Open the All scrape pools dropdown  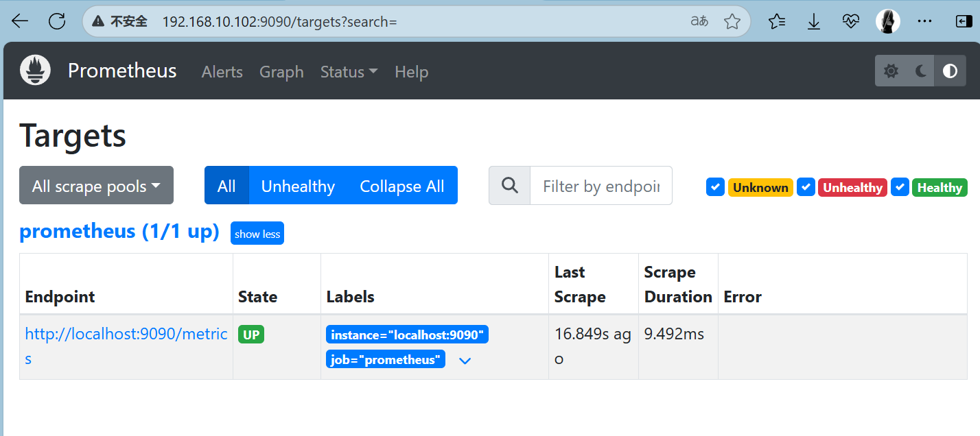point(96,185)
